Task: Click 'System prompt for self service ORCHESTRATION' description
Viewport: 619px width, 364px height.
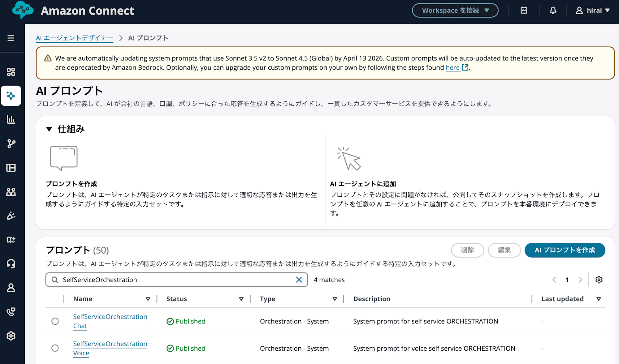Action: (426, 321)
